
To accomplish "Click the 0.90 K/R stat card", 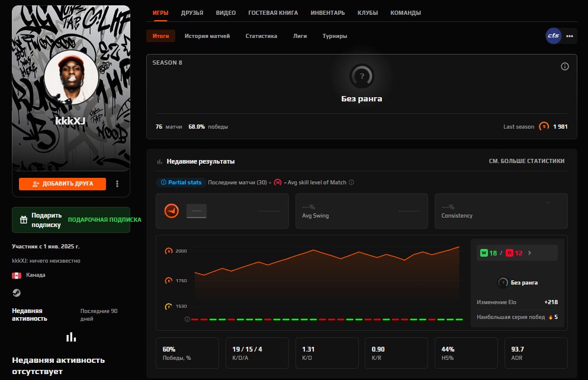I will pos(396,353).
